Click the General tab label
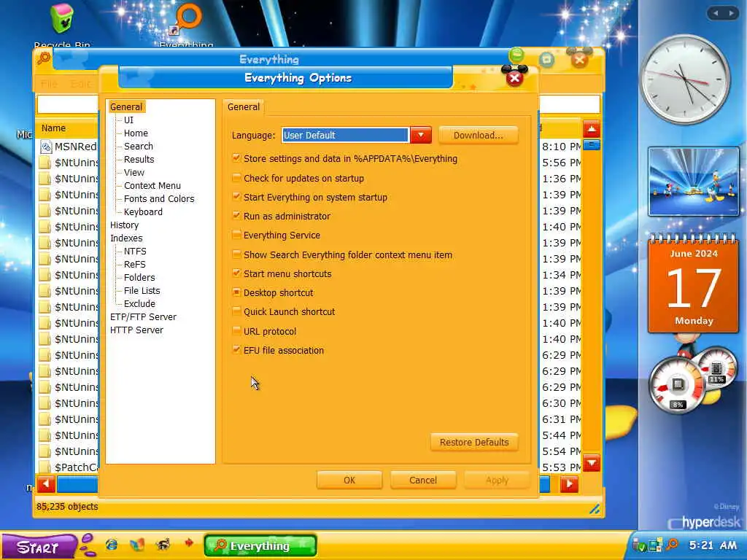The image size is (747, 560). coord(244,106)
